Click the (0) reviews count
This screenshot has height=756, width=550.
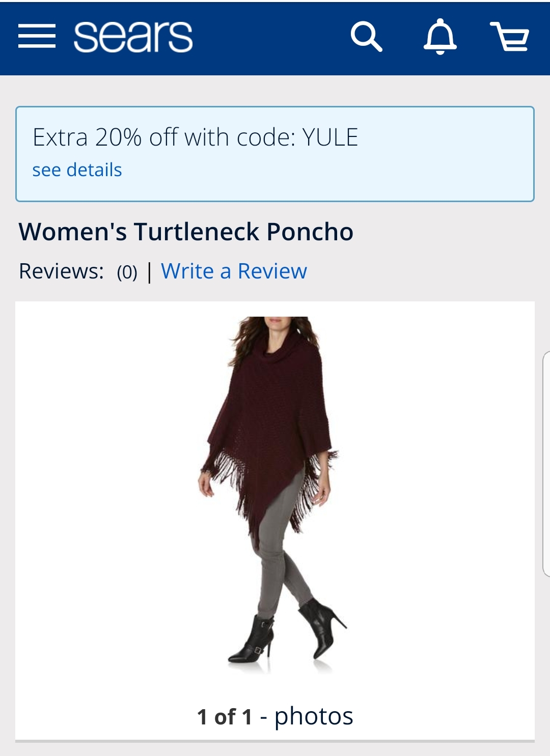click(127, 272)
